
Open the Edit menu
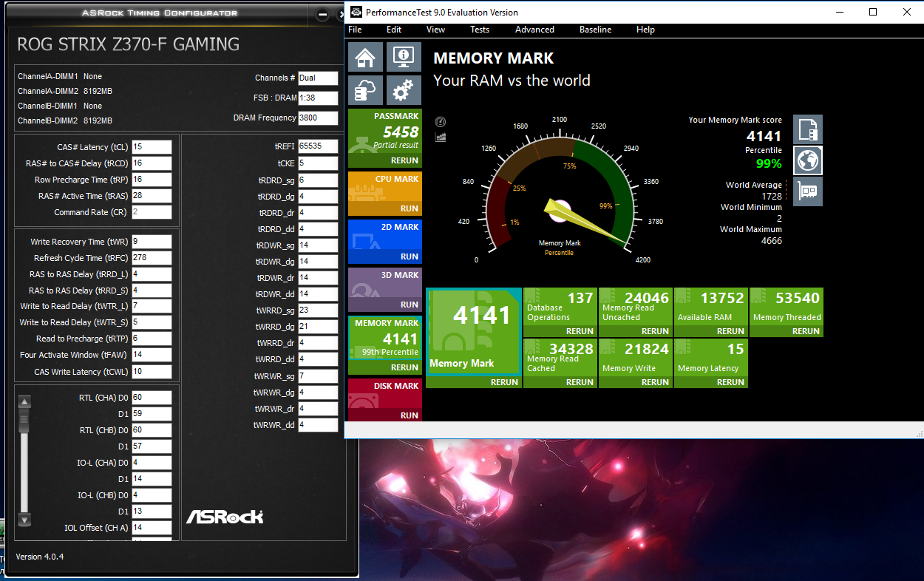point(394,30)
